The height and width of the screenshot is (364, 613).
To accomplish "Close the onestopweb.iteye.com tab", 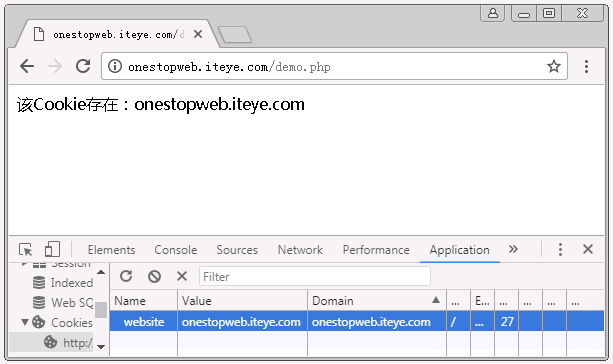I will tap(198, 34).
